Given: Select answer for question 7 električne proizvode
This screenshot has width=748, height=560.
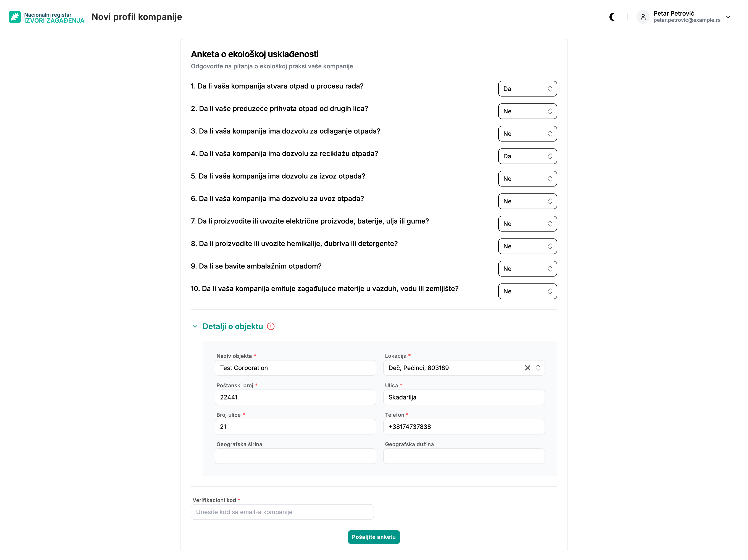Looking at the screenshot, I should [527, 224].
